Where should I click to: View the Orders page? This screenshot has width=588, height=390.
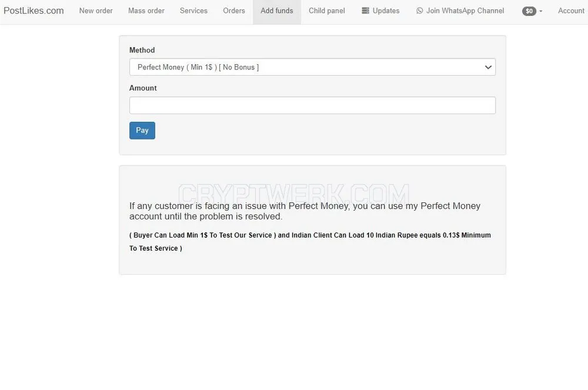[234, 11]
